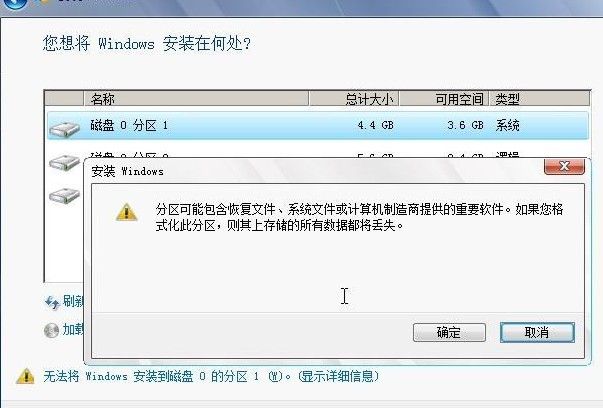
Task: Open the 显示详细信息 link
Action: tap(339, 376)
